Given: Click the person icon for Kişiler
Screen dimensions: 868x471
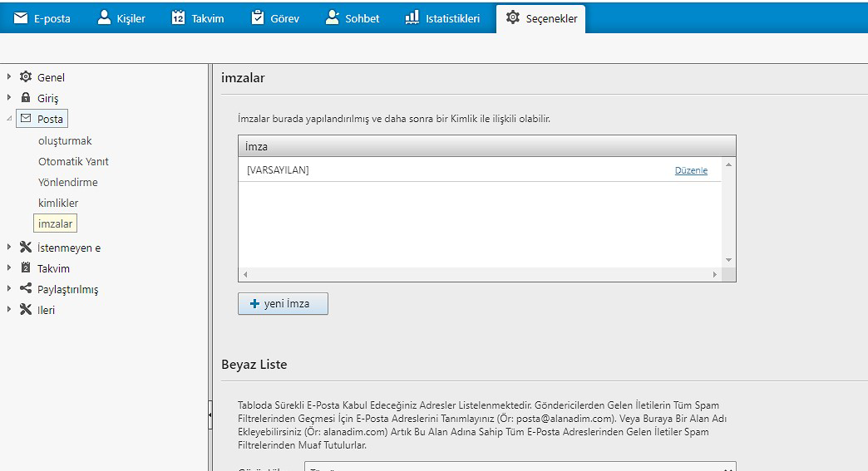Looking at the screenshot, I should point(104,18).
